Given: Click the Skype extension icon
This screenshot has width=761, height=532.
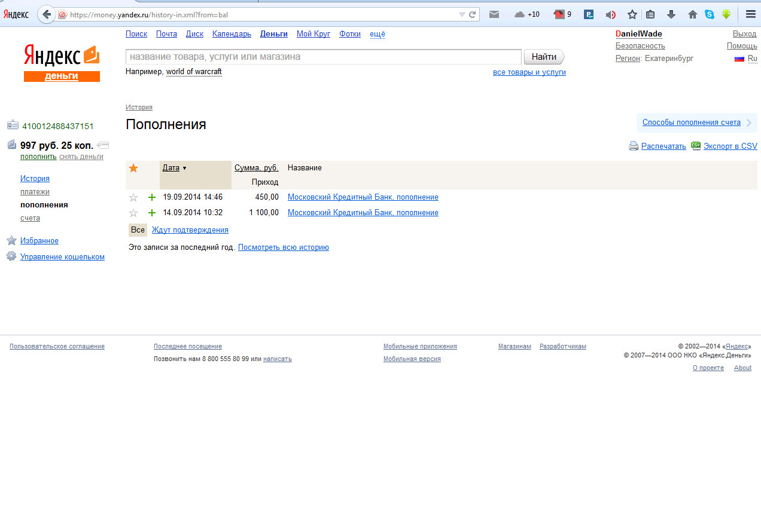Looking at the screenshot, I should click(x=710, y=14).
